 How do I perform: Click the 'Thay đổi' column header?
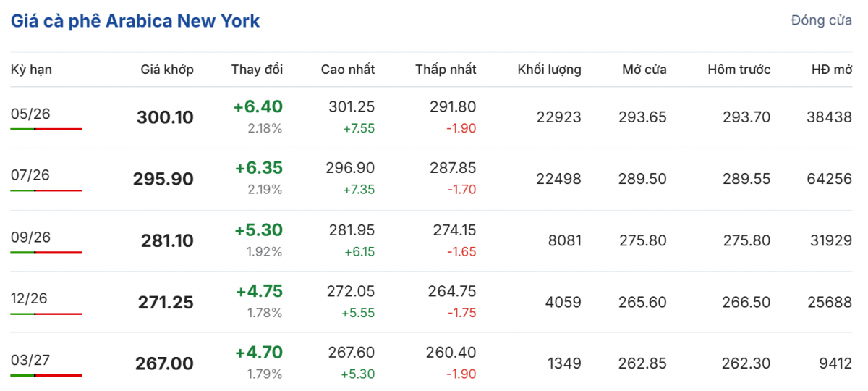257,70
